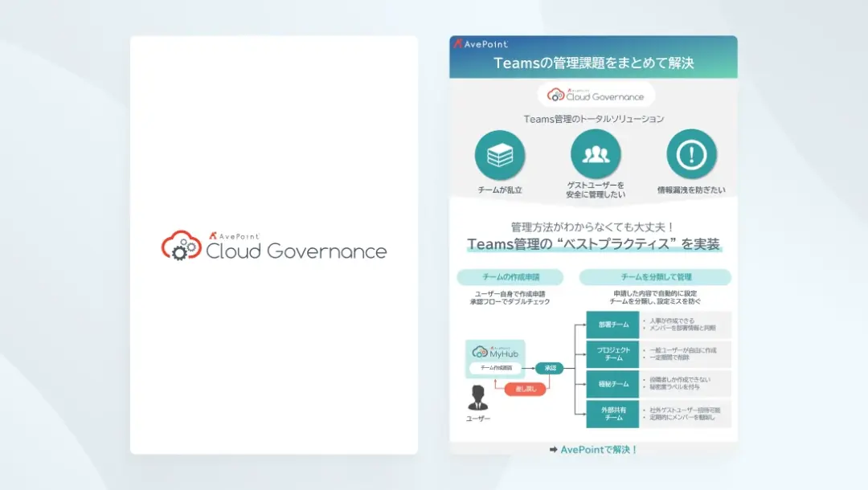The image size is (868, 490).
Task: Click the 管理方法がわからなくても大丈夫！ line
Action: click(593, 227)
